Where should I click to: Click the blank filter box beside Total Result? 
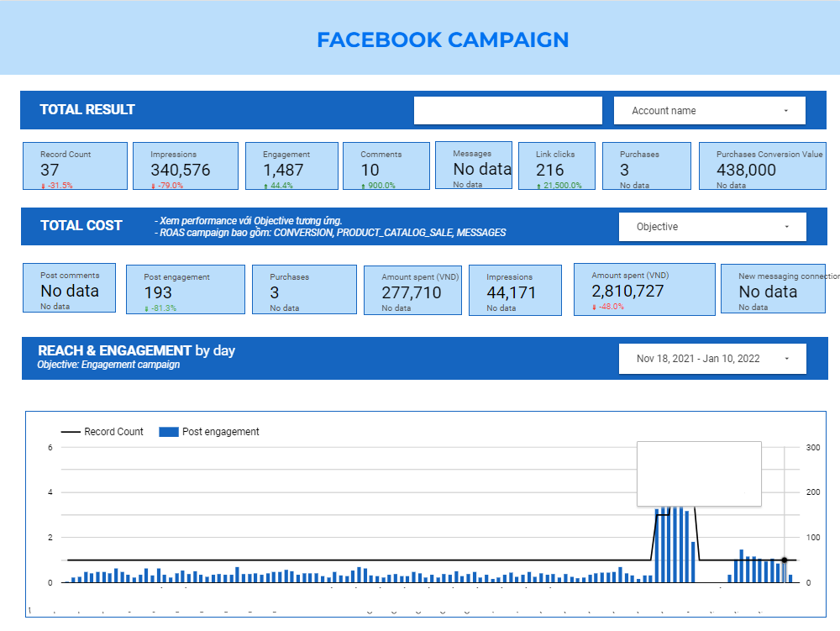(508, 110)
